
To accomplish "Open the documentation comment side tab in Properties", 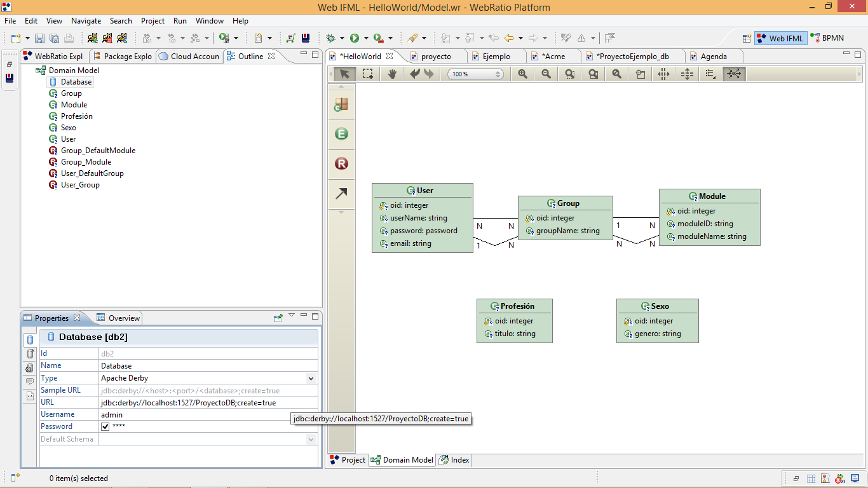I will 30,381.
